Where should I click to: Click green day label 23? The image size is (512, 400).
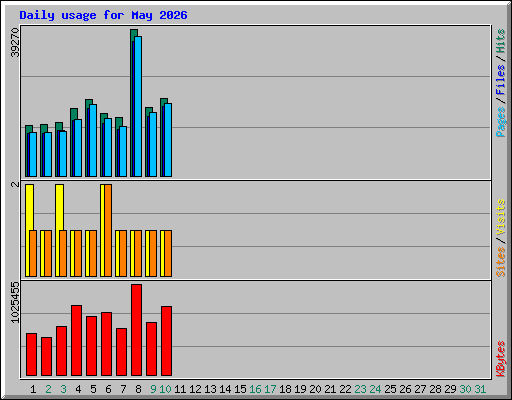pos(360,389)
